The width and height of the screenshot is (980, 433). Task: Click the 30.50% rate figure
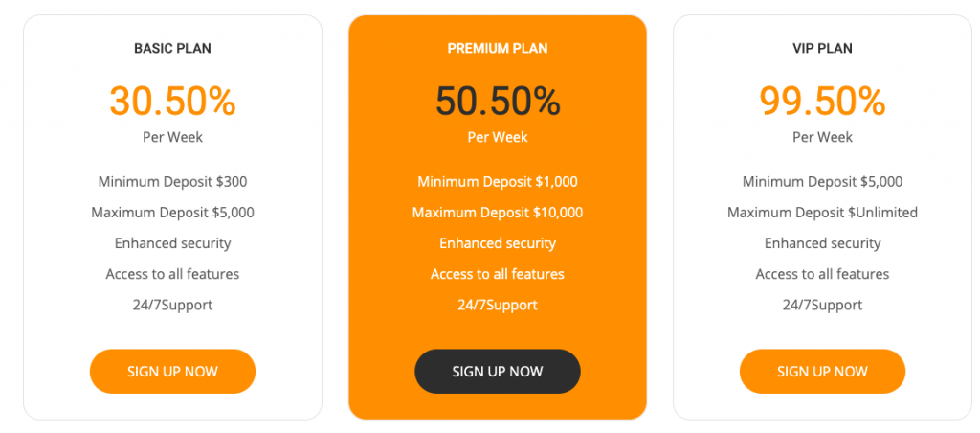click(172, 102)
